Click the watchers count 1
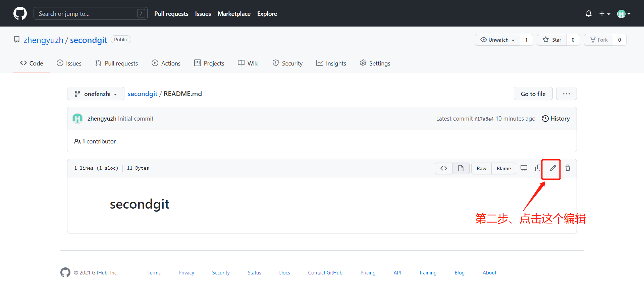The height and width of the screenshot is (303, 644). point(526,40)
